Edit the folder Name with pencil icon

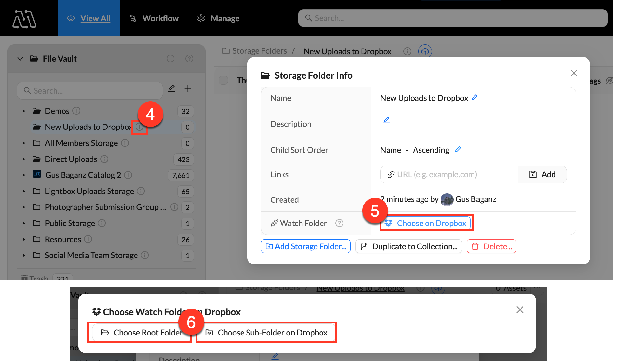474,98
